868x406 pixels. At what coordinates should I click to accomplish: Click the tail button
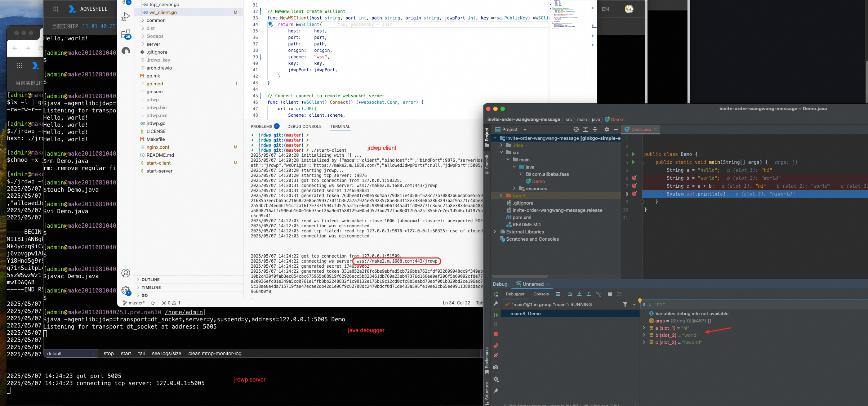point(141,353)
